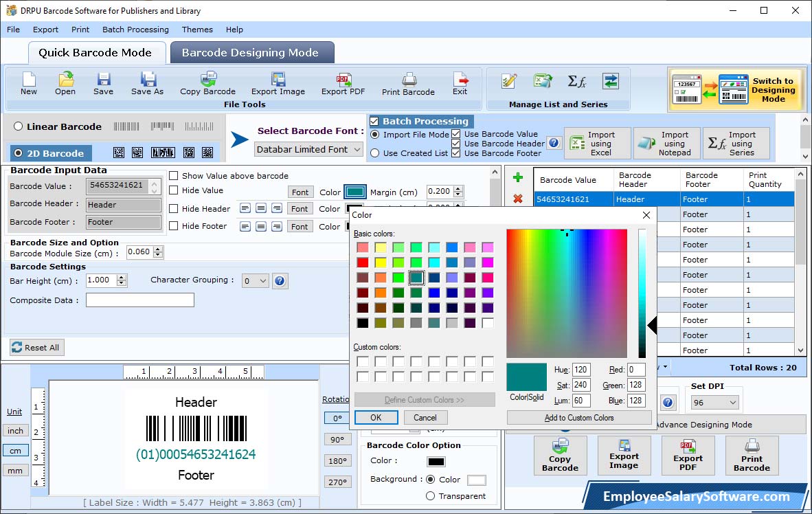Click the Save As icon
812x514 pixels.
point(147,84)
